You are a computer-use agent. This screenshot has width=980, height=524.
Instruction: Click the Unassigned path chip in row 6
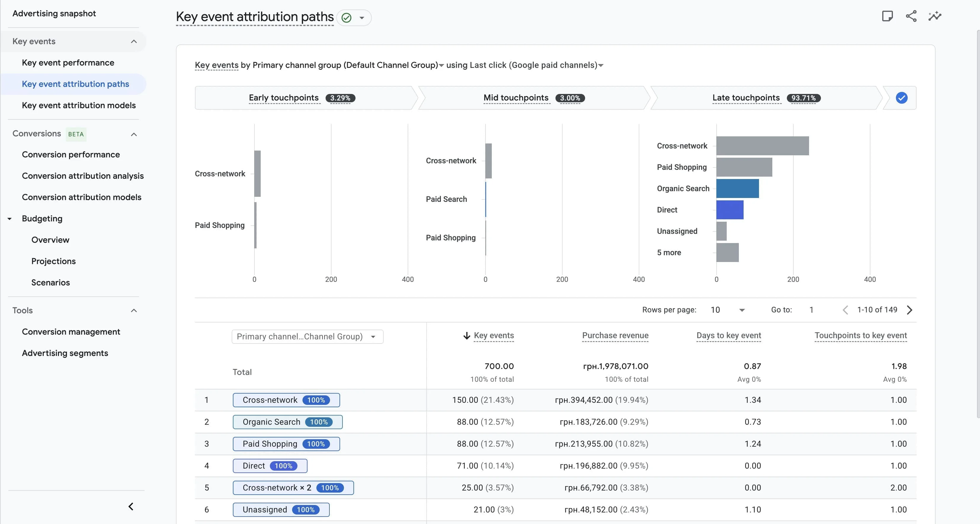point(281,509)
